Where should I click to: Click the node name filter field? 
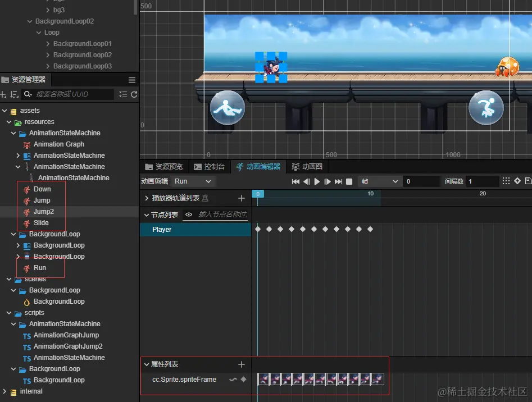pyautogui.click(x=222, y=214)
